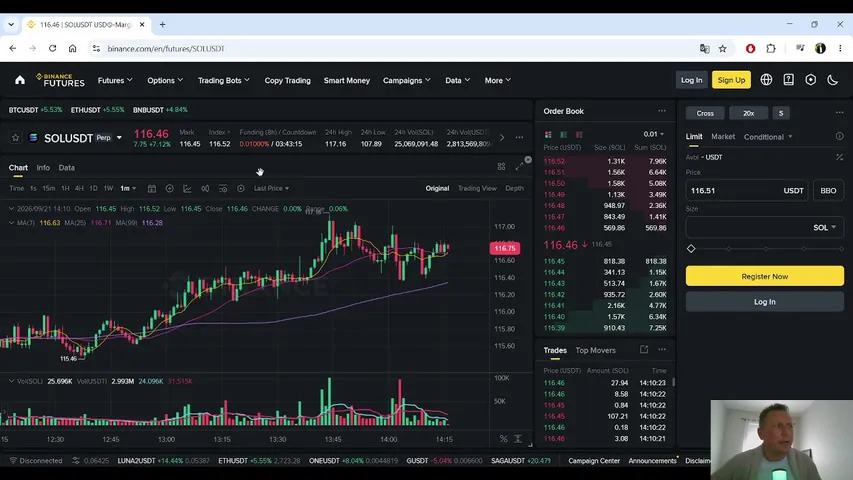The width and height of the screenshot is (853, 480).
Task: Change order book 0.01 tick size
Action: point(653,134)
